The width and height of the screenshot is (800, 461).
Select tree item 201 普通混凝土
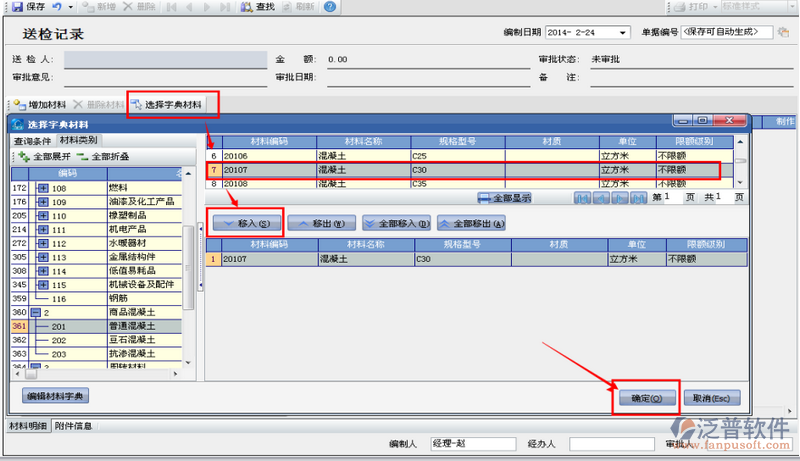[x=96, y=326]
